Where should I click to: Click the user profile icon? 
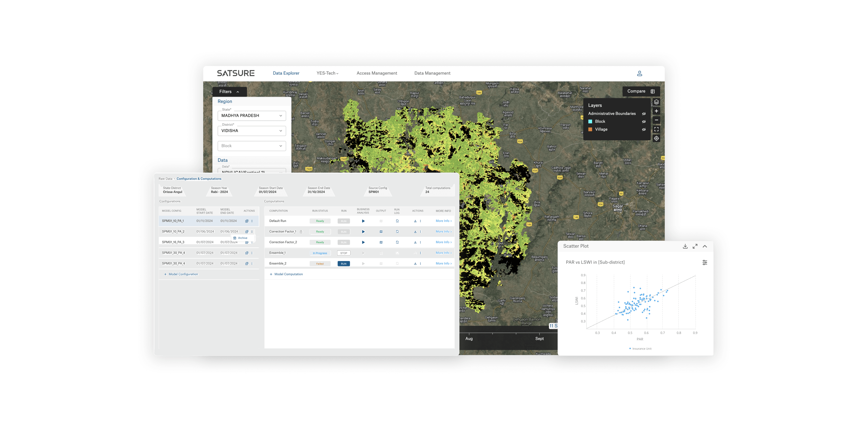[639, 73]
